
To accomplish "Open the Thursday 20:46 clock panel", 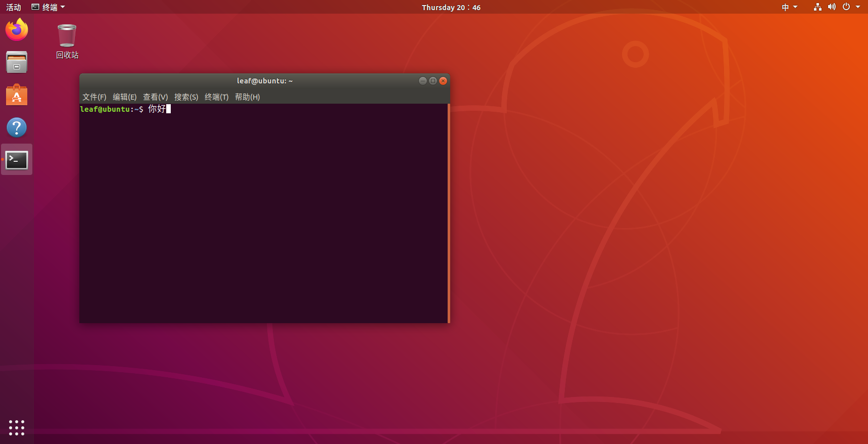I will [451, 7].
